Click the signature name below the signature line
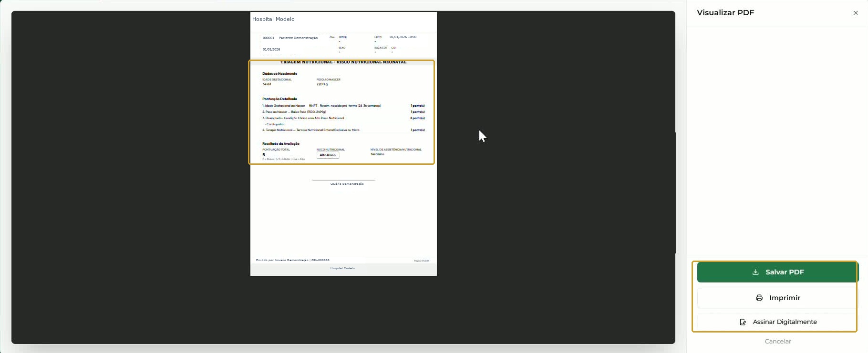 (x=347, y=184)
